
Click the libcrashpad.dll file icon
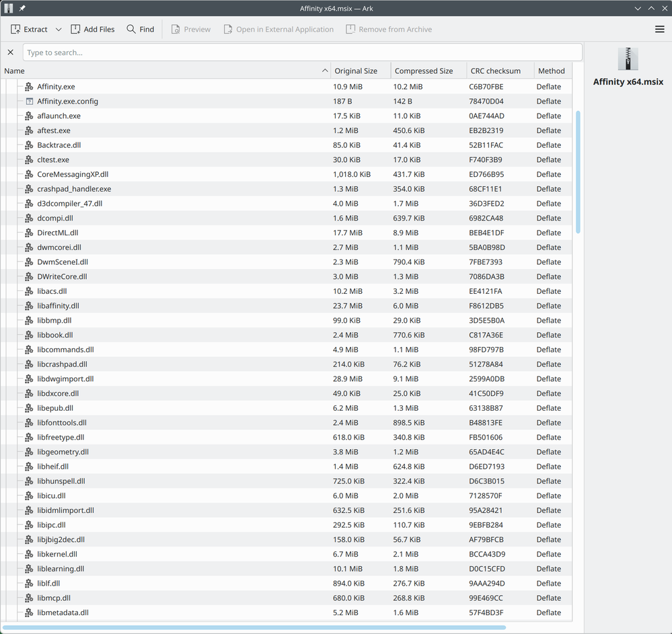29,364
